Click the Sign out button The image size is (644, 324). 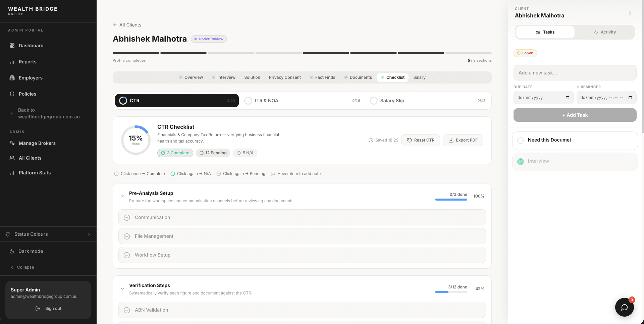coord(48,309)
